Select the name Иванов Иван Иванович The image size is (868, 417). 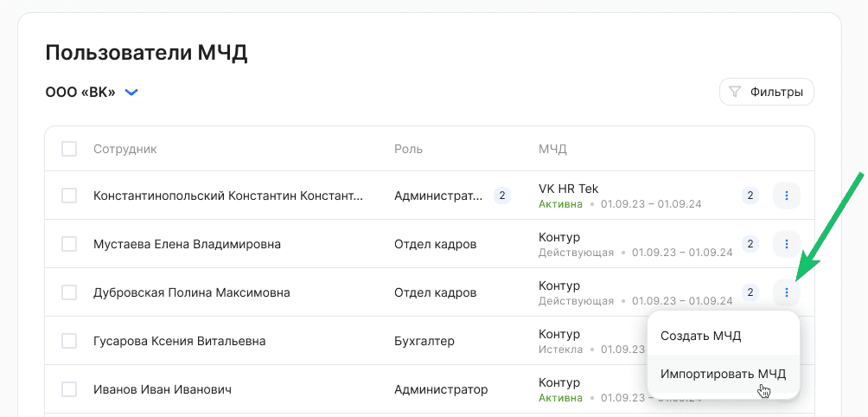click(163, 389)
